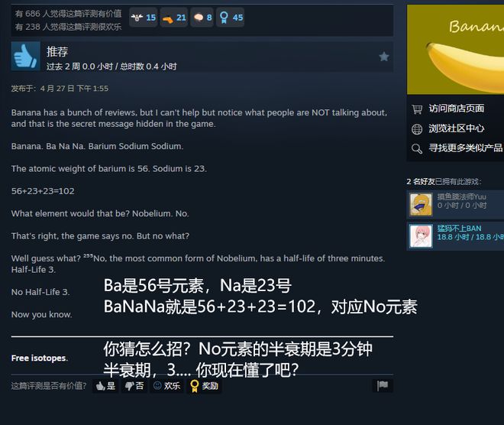Open the Banana game capsule image

tap(455, 49)
